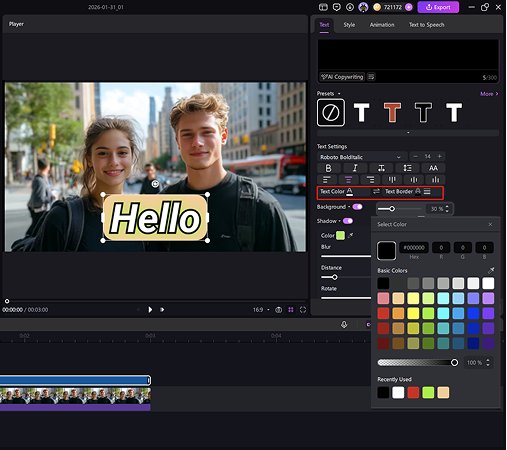Align text to the left

(x=327, y=180)
